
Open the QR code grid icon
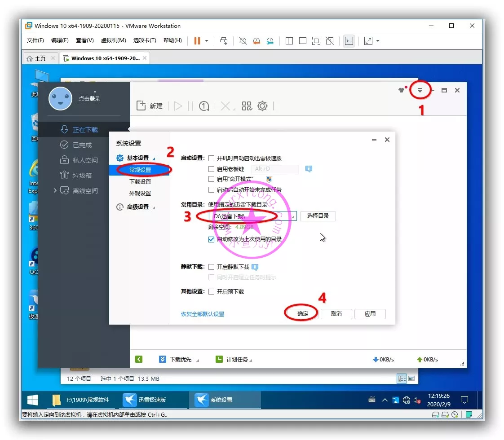pyautogui.click(x=247, y=106)
